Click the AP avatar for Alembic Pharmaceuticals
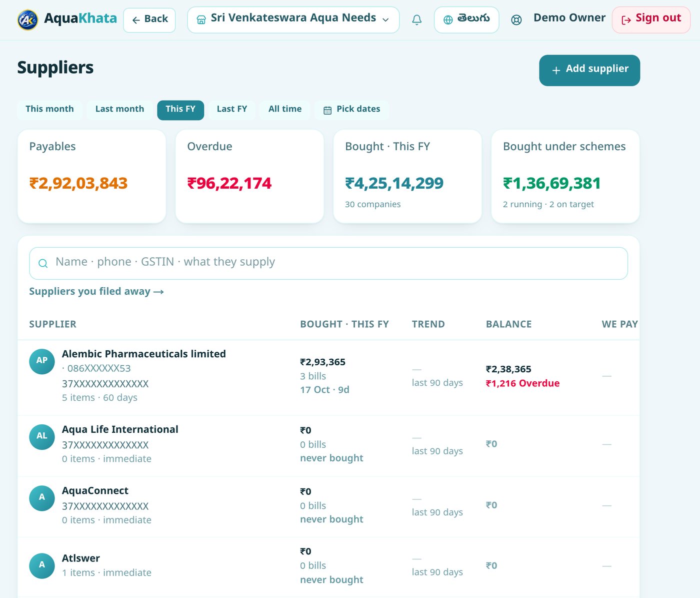This screenshot has width=700, height=598. tap(42, 361)
